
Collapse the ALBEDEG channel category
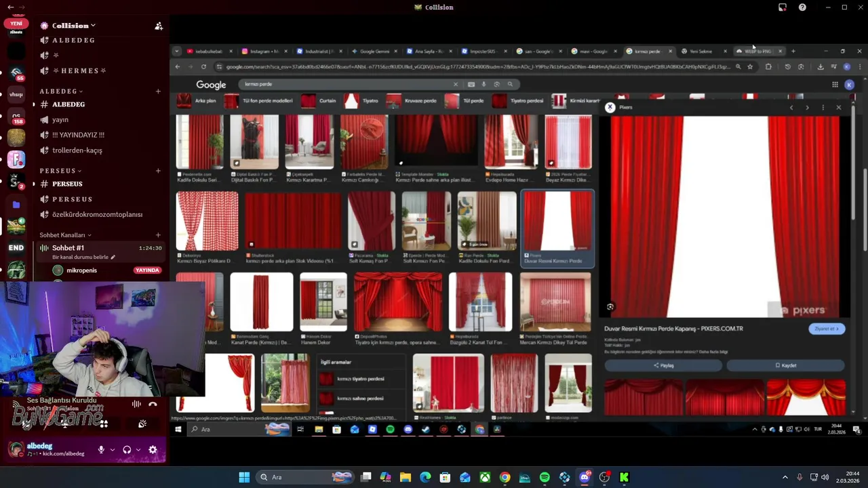61,91
